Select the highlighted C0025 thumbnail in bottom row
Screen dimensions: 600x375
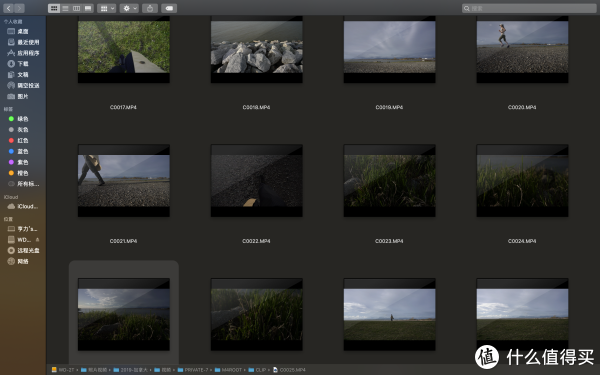[x=124, y=314]
